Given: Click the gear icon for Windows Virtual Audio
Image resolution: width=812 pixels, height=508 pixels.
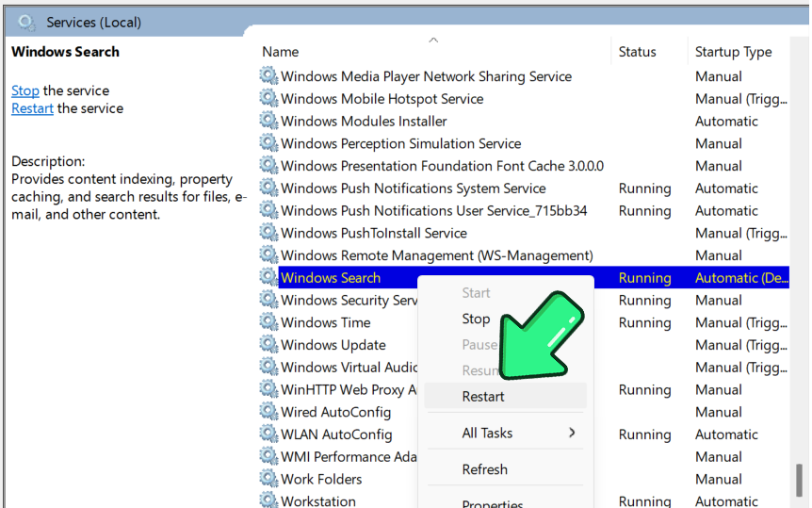Looking at the screenshot, I should click(x=268, y=366).
